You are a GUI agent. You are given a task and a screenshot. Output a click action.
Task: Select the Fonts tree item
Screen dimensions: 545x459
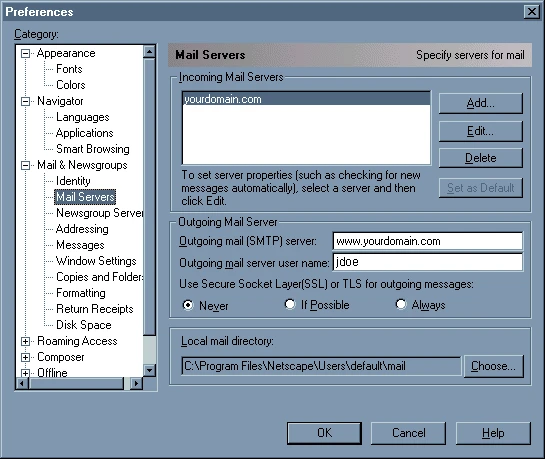[69, 69]
